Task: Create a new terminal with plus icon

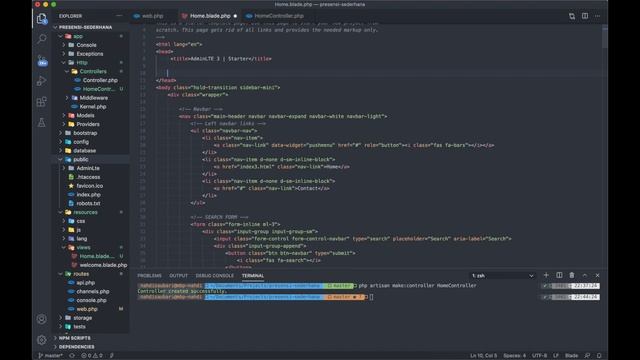Action: [x=546, y=275]
